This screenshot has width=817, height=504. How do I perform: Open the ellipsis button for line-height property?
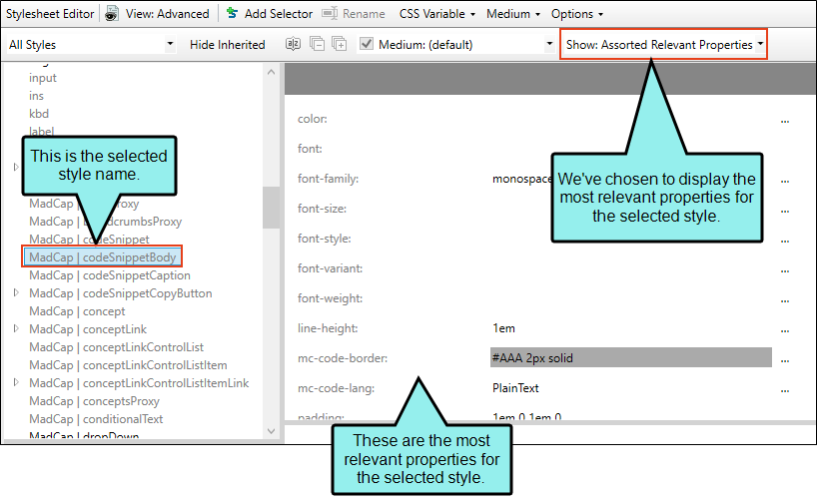(x=785, y=329)
